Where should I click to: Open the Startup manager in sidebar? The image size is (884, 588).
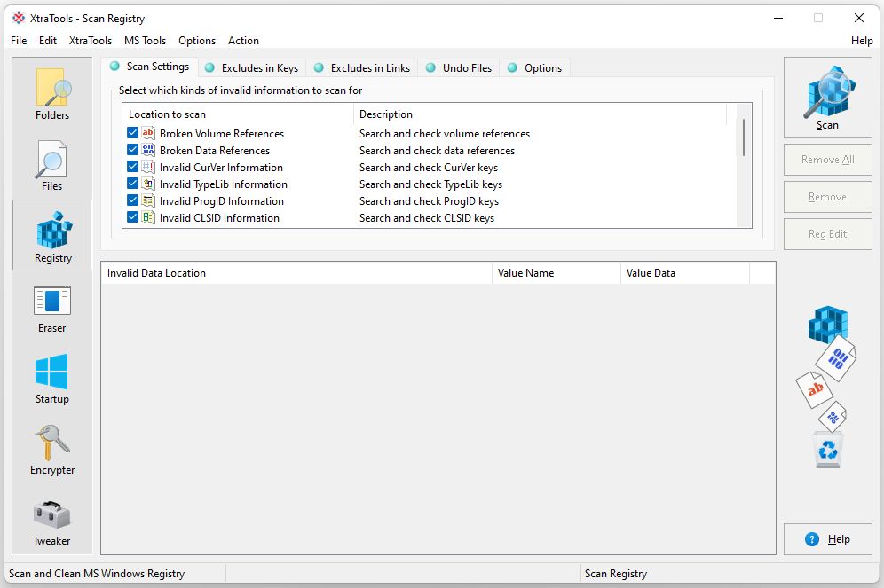tap(52, 379)
